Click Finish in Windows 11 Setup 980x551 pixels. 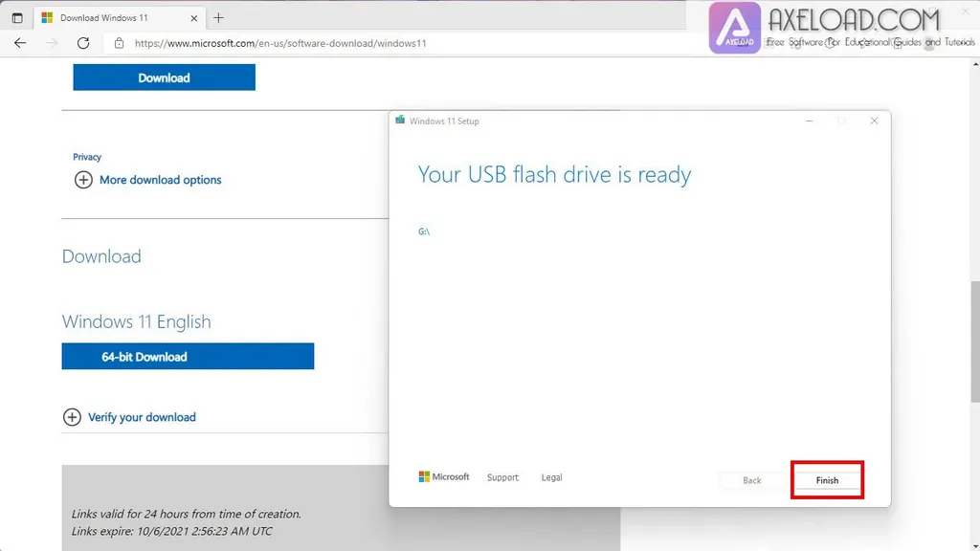pyautogui.click(x=827, y=480)
